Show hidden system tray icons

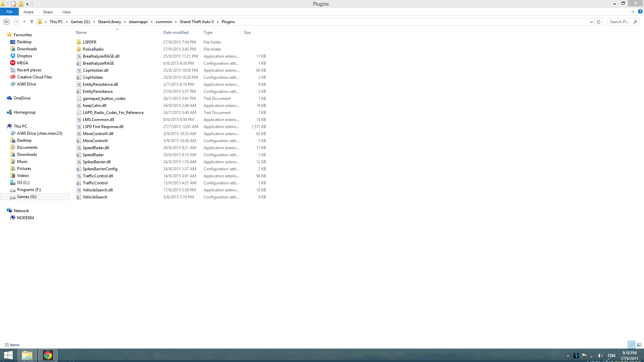pos(568,356)
